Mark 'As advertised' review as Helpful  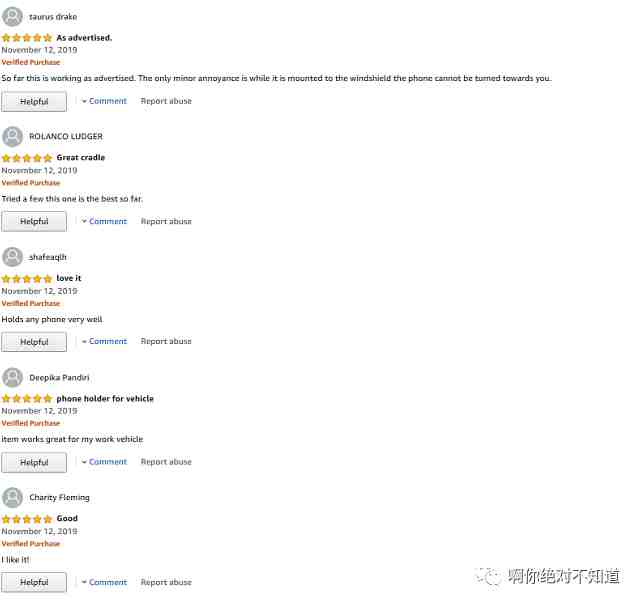[x=34, y=101]
